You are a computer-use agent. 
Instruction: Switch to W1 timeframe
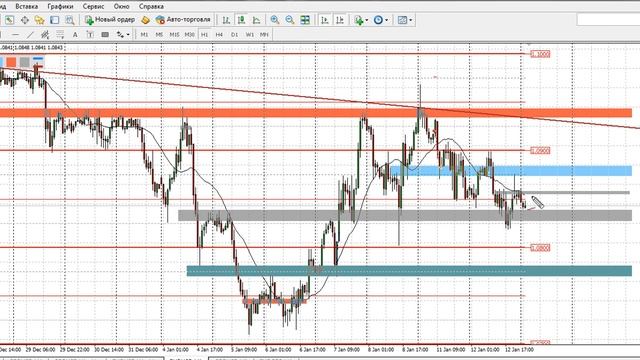click(249, 35)
